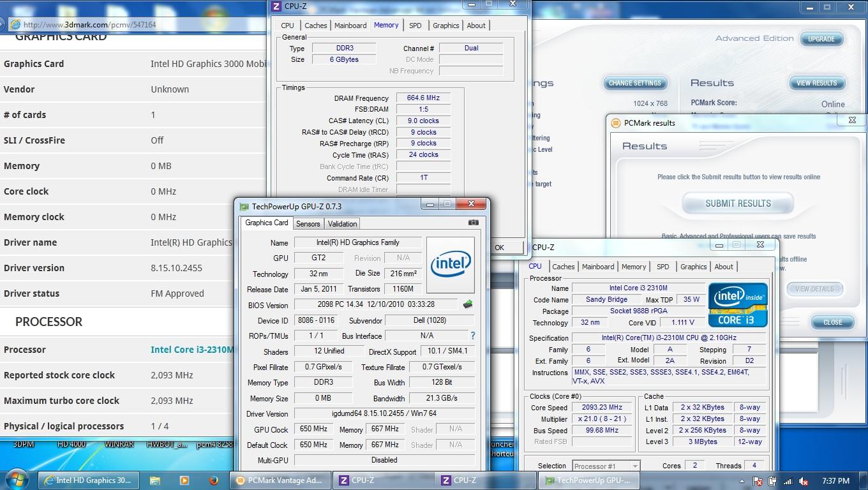868x490 pixels.
Task: Open the Windows Start menu
Action: click(x=17, y=480)
